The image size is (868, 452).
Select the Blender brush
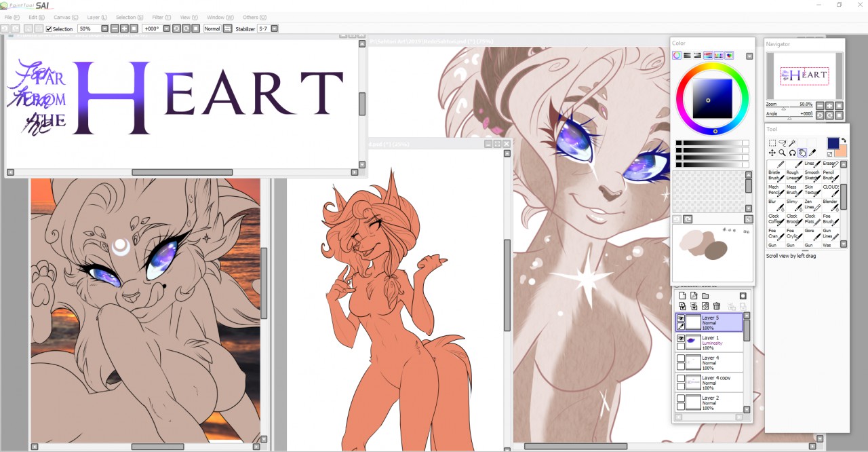[831, 205]
